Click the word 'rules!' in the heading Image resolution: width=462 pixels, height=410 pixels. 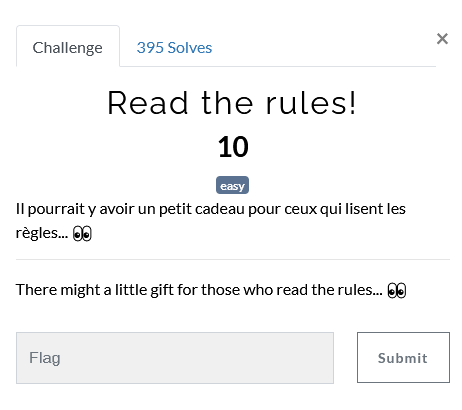pyautogui.click(x=311, y=103)
